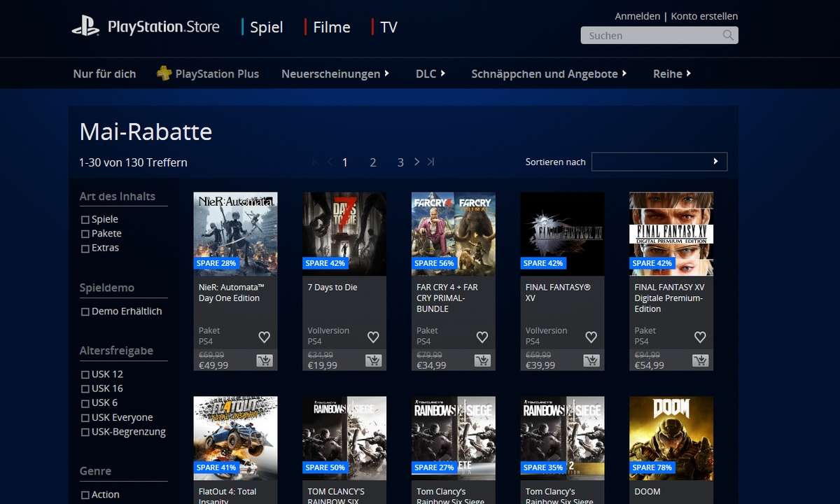Image resolution: width=840 pixels, height=504 pixels.
Task: Open the Sortieren nach dropdown
Action: pyautogui.click(x=659, y=162)
